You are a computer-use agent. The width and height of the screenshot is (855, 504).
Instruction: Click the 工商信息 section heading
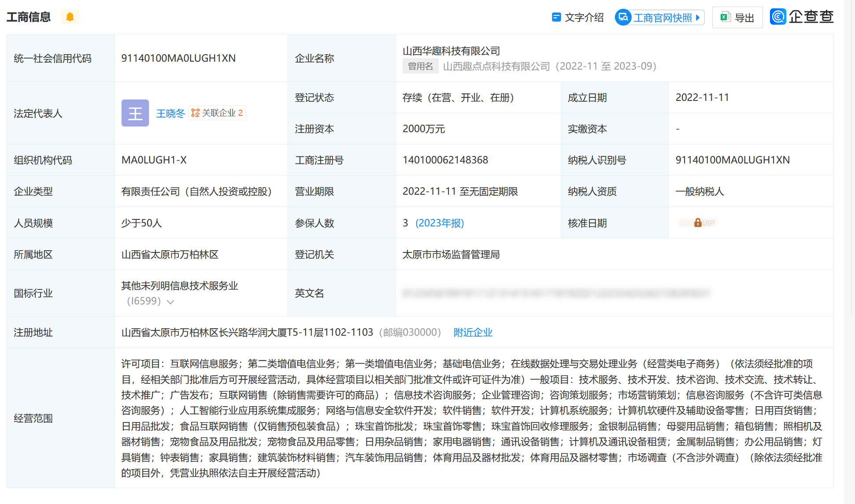pyautogui.click(x=29, y=17)
